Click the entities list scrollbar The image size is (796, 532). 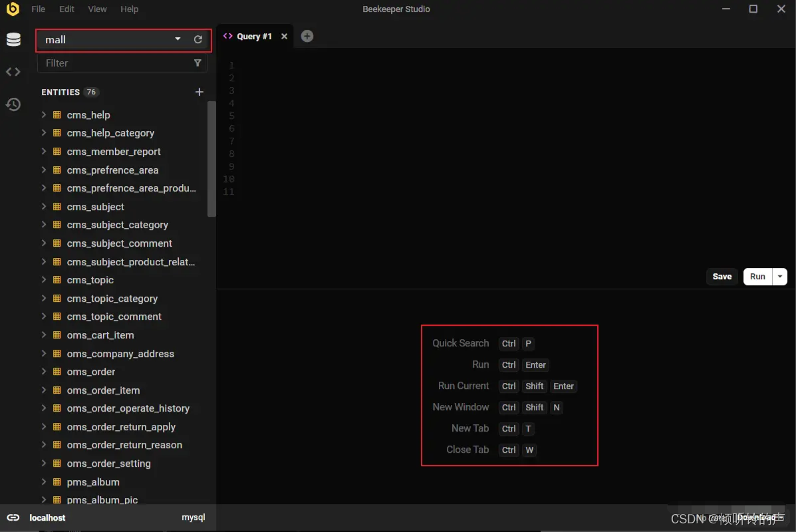click(x=211, y=159)
